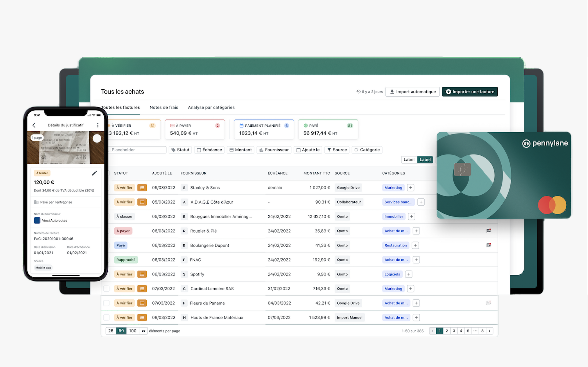The width and height of the screenshot is (588, 367).
Task: Click the orange list icon beside Spotify's À vérifier badge
Action: pyautogui.click(x=142, y=274)
